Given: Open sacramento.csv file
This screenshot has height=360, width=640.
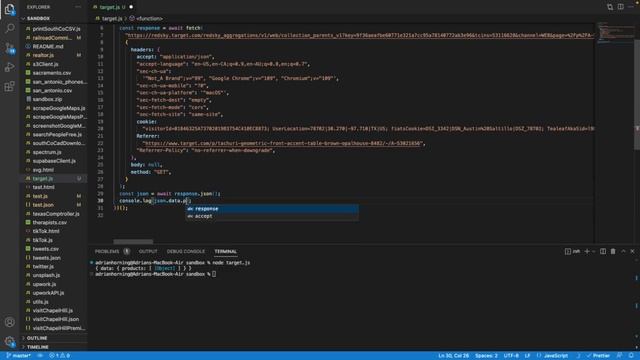Looking at the screenshot, I should 52,73.
